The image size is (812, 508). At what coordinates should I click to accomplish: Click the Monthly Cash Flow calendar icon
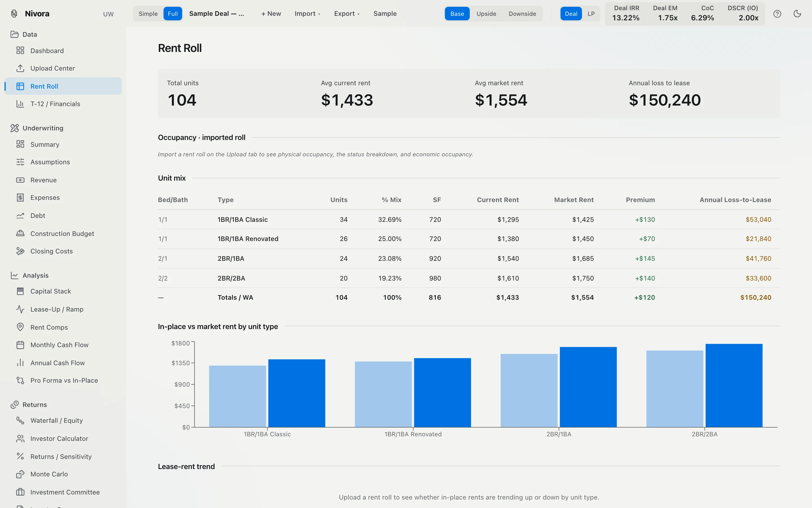[20, 345]
